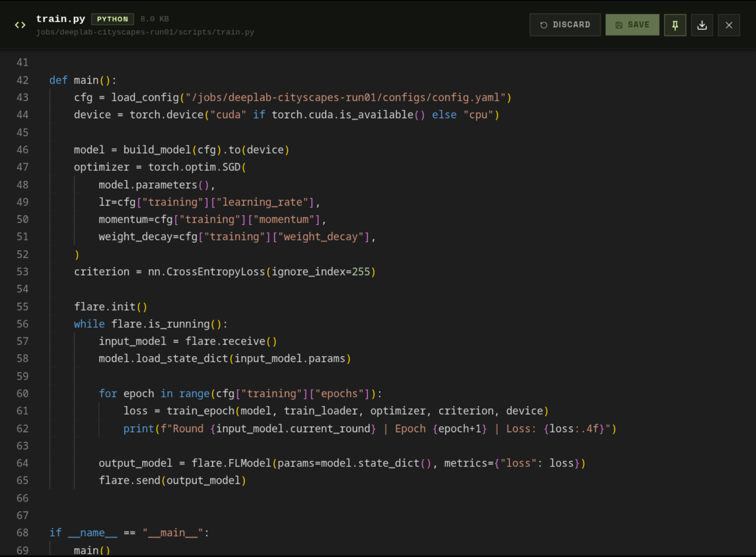Click line number 68
Image resolution: width=756 pixels, height=557 pixels.
[x=22, y=533]
